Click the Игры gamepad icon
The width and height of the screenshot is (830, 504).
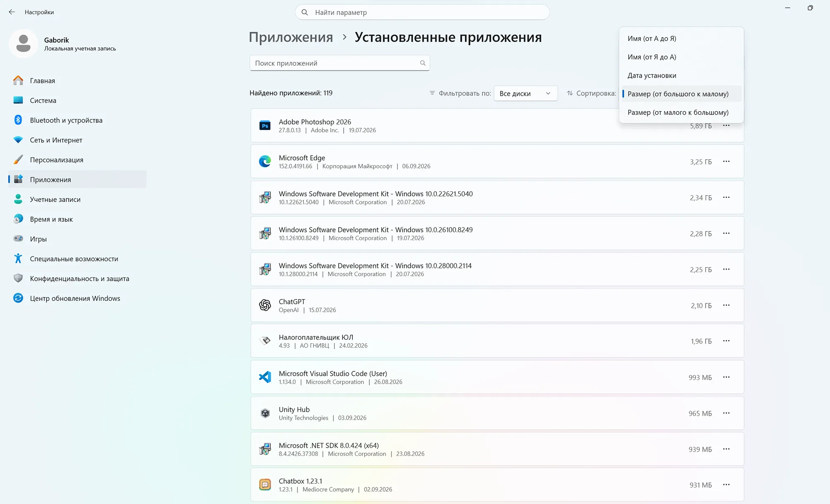coord(18,239)
